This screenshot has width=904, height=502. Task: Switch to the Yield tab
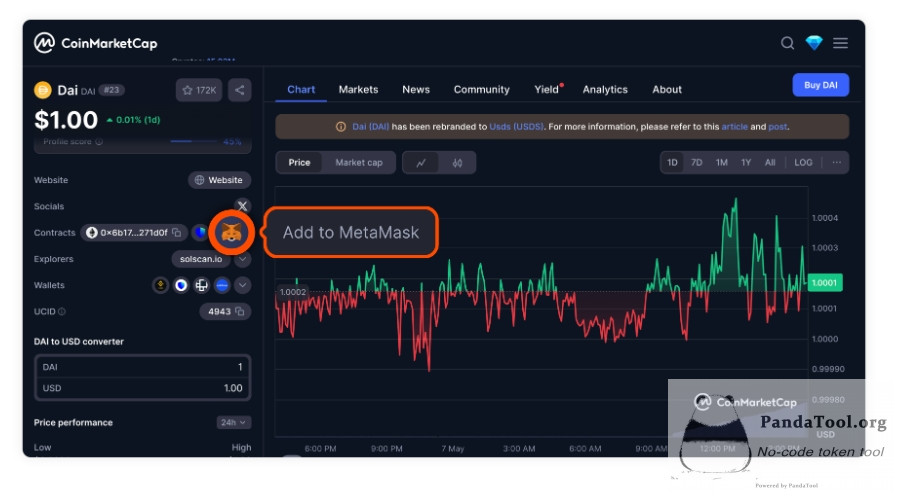[x=547, y=89]
